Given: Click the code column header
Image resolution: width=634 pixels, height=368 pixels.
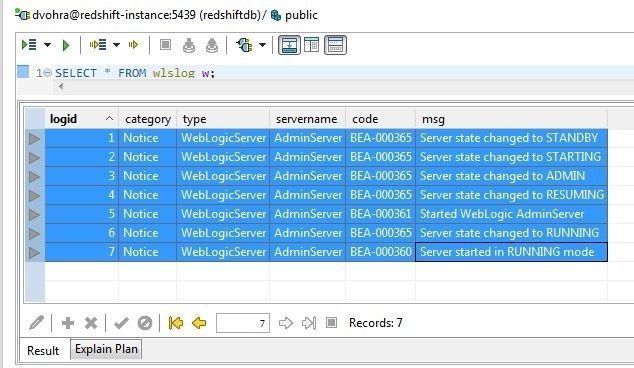Looking at the screenshot, I should point(380,119).
